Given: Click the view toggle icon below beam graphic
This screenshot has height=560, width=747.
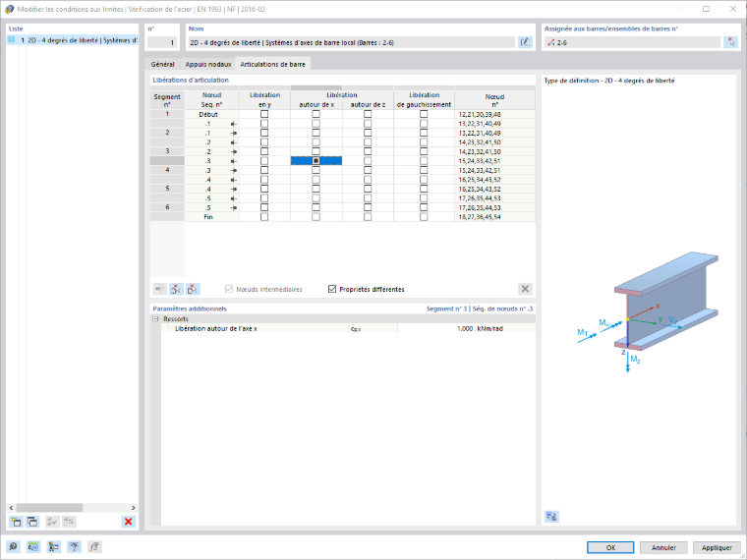Looking at the screenshot, I should coord(551,516).
